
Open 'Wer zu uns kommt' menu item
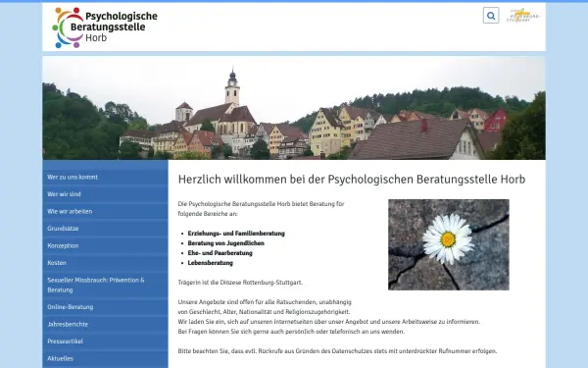(106, 177)
